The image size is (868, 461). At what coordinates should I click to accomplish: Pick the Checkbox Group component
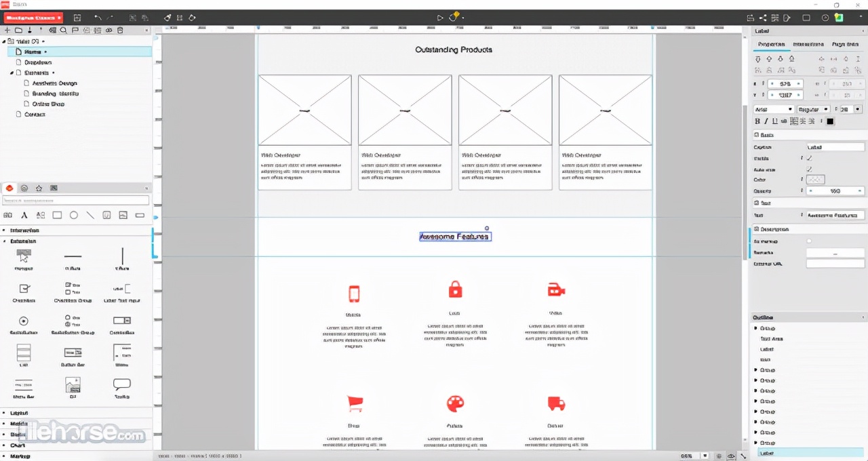pyautogui.click(x=73, y=292)
